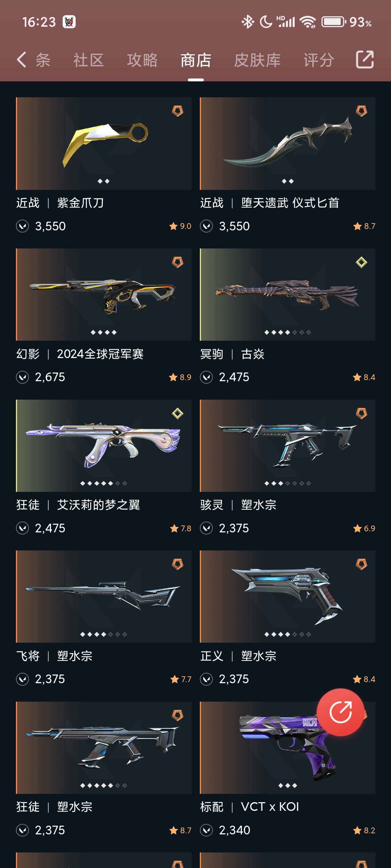Select the 幻影 2024全球冠军赛 skin title

point(80,354)
